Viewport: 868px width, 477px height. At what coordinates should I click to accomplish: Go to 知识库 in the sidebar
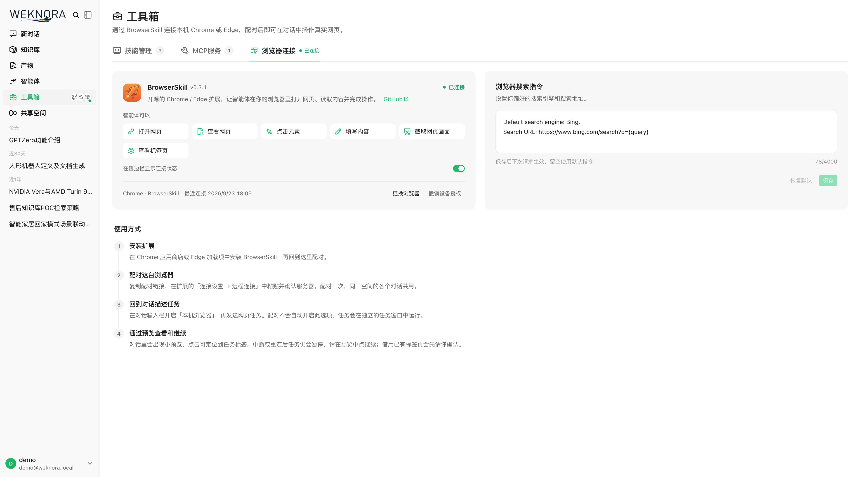point(50,49)
